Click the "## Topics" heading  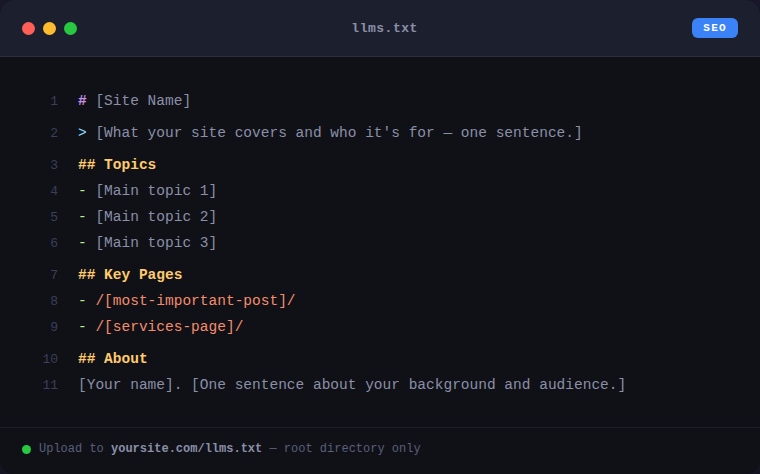pos(117,164)
